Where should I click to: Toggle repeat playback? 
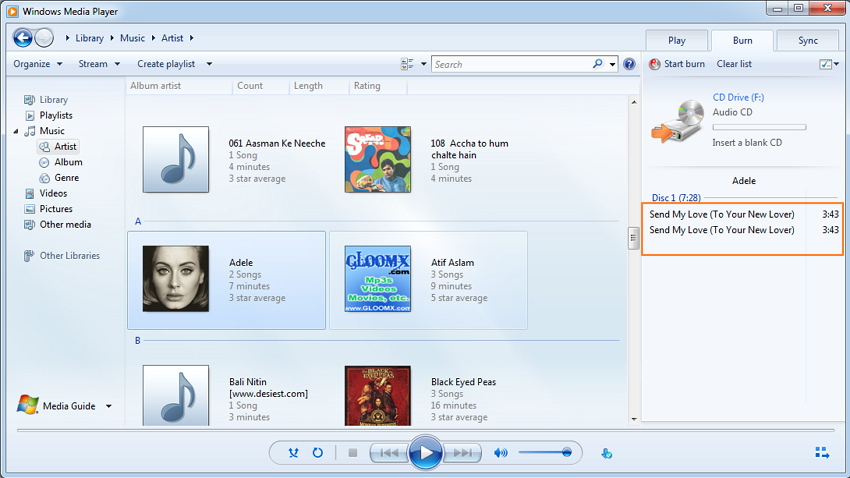pyautogui.click(x=318, y=453)
